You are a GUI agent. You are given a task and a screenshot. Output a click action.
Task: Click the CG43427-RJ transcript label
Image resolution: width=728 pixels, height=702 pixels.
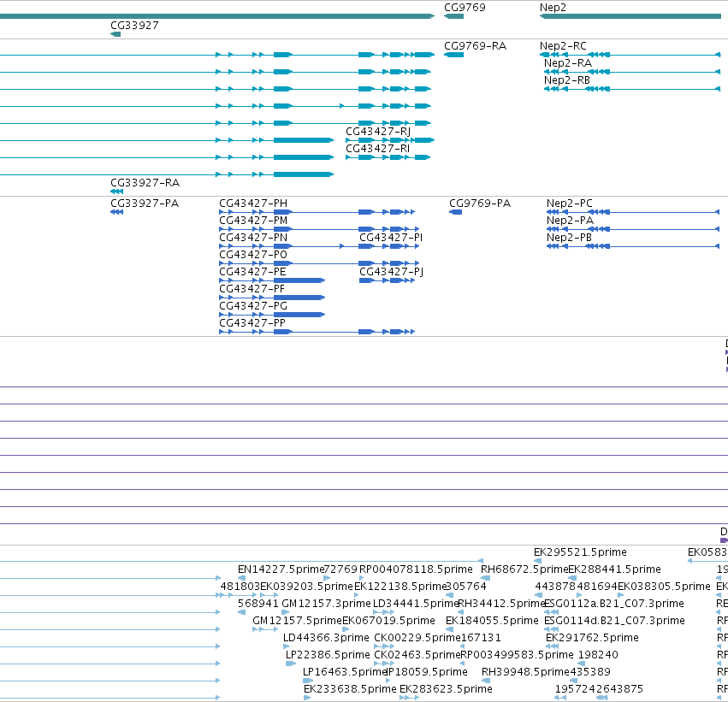tap(378, 132)
